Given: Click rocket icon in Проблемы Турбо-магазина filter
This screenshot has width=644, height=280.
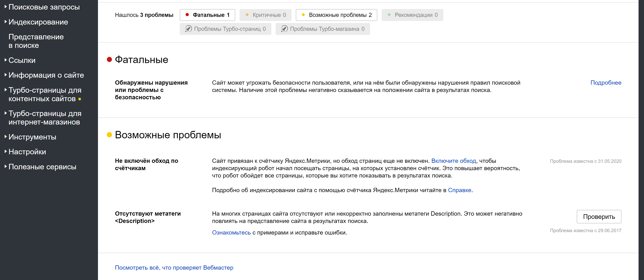Looking at the screenshot, I should 284,29.
